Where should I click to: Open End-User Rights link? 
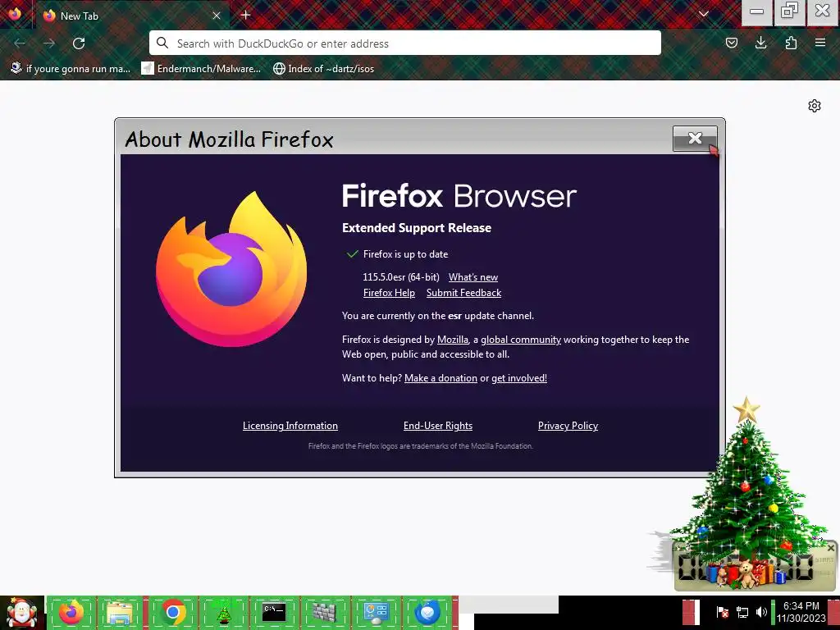[438, 426]
